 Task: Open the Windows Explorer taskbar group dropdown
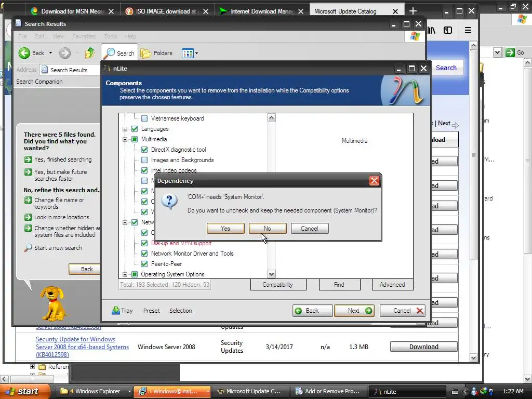tap(129, 391)
